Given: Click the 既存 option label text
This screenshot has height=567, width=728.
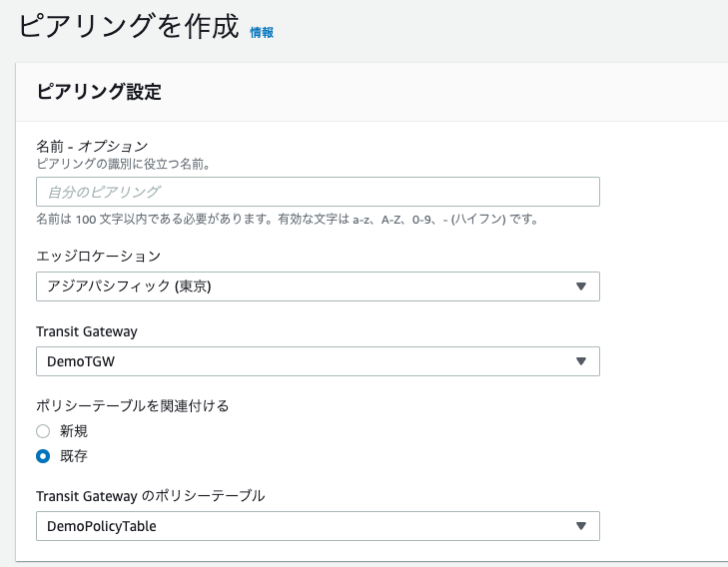Looking at the screenshot, I should 73,456.
